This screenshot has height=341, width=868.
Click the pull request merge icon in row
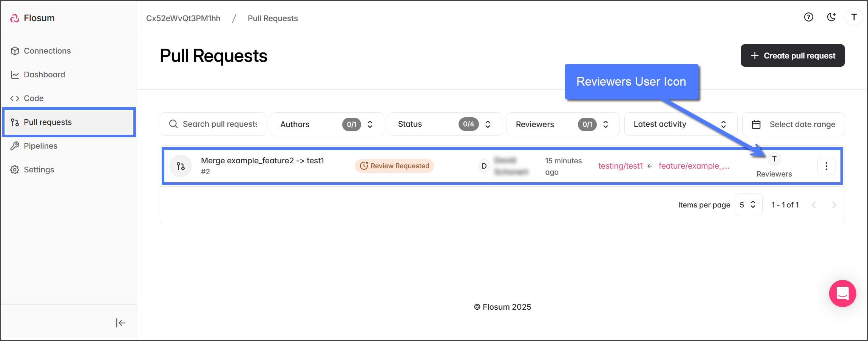click(x=181, y=166)
